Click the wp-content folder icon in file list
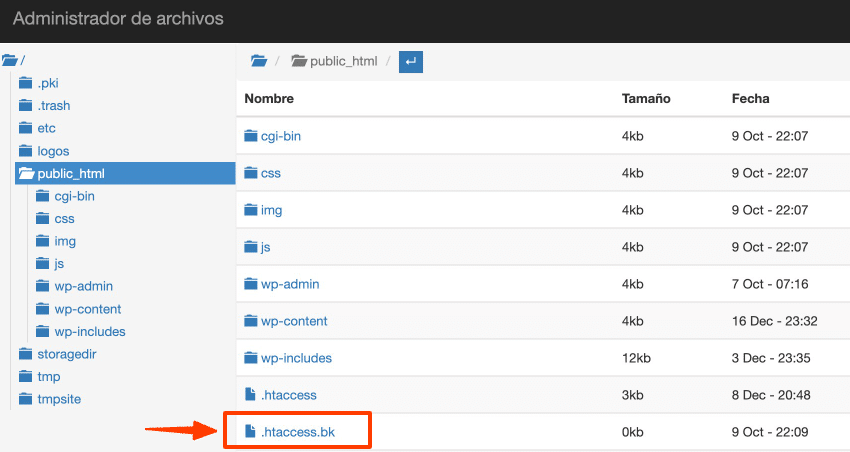This screenshot has width=850, height=452. (251, 321)
